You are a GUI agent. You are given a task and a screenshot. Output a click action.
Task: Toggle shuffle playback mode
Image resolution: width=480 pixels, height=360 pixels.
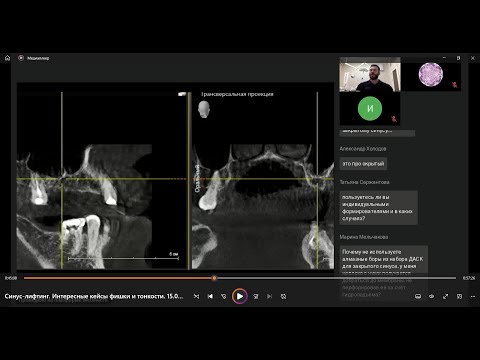(196, 296)
